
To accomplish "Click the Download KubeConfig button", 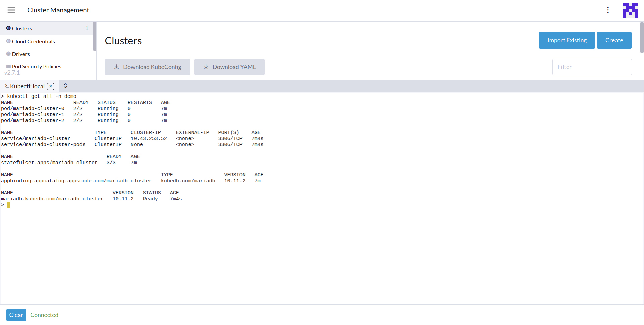I will click(148, 67).
